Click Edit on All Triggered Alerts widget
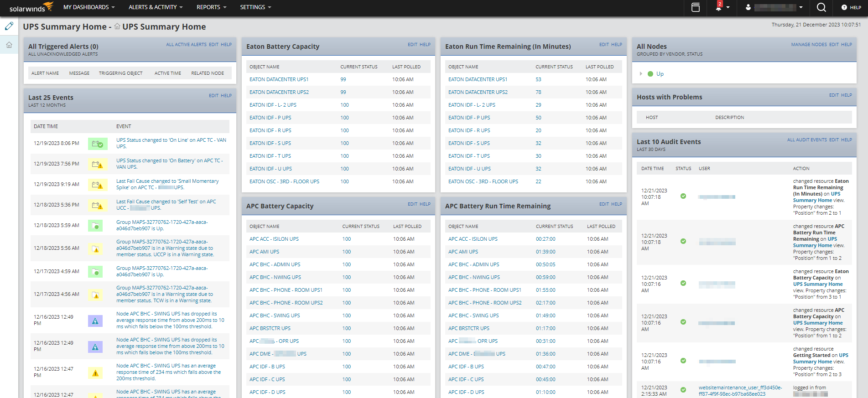 click(213, 45)
